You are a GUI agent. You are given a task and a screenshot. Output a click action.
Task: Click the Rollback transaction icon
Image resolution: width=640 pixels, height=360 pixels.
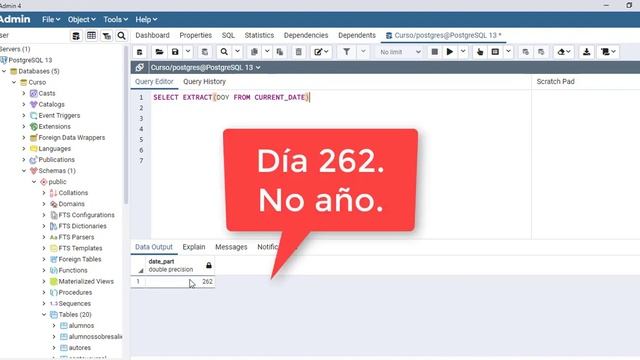tap(541, 52)
